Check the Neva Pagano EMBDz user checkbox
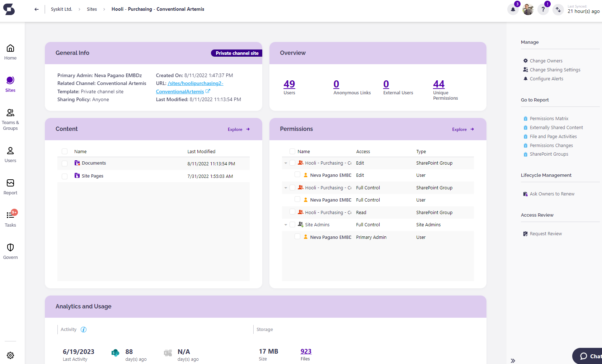Image resolution: width=602 pixels, height=364 pixels. [297, 174]
